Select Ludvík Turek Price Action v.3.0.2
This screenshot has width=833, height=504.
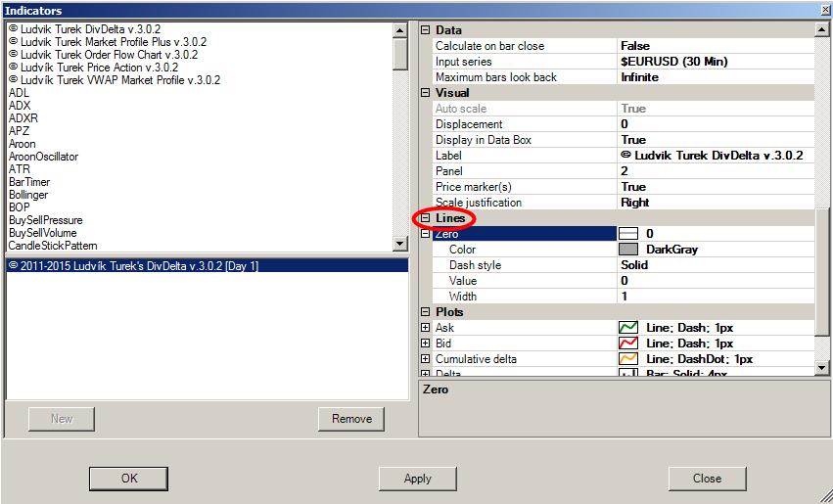(x=94, y=68)
